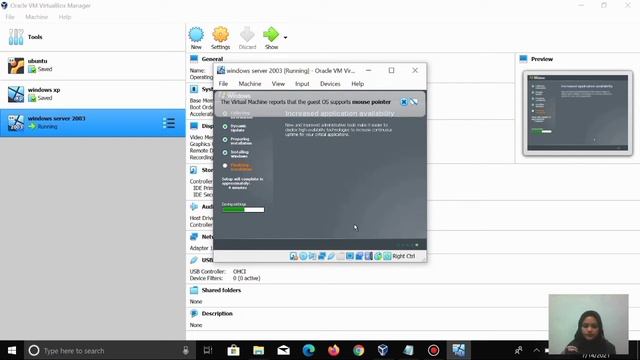Expand the Show button dropdown arrow

point(285,38)
